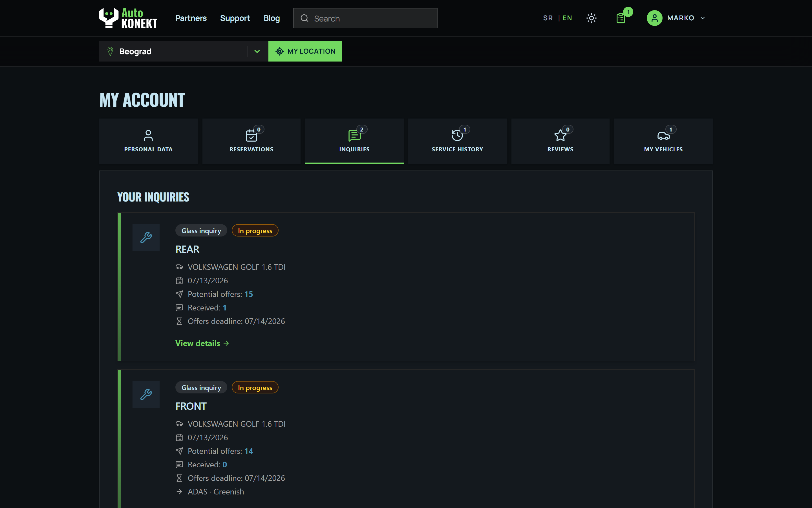
Task: Click the ADAS · Greenish text
Action: (x=216, y=492)
